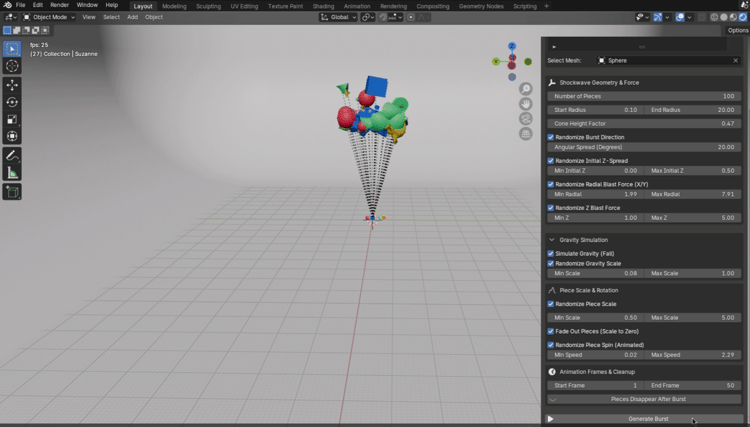Collapse the Gravity Simulation section
This screenshot has height=427, width=750.
point(551,240)
